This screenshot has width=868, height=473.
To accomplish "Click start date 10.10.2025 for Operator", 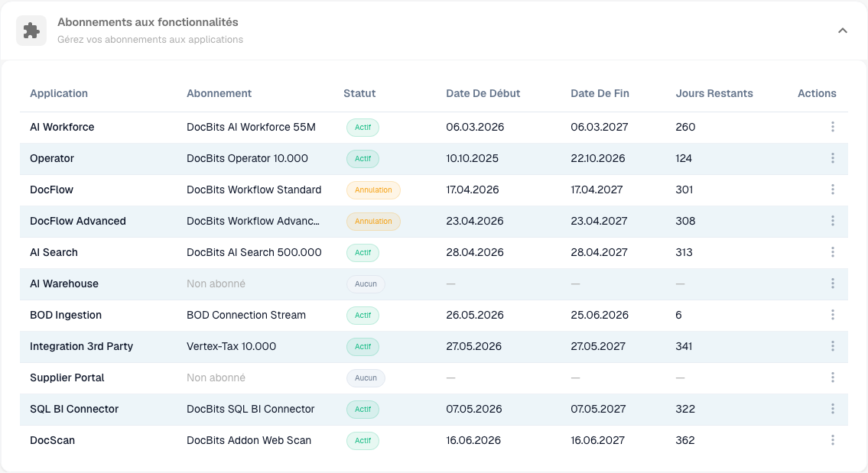I will [472, 159].
